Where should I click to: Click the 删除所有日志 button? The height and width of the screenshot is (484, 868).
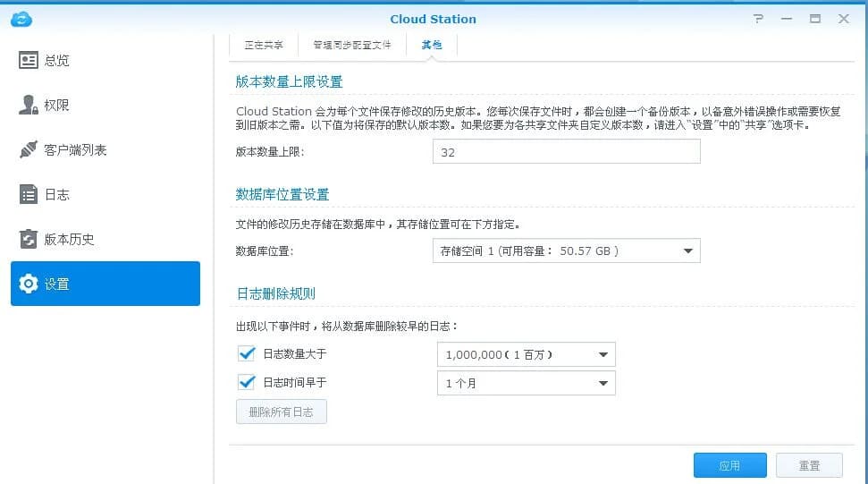pyautogui.click(x=282, y=412)
